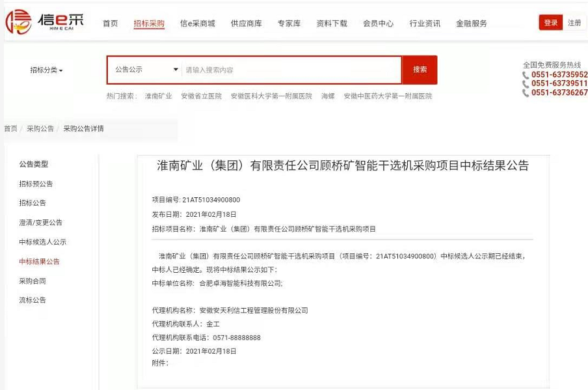
Task: Open the 公告公示 announcement type dropdown
Action: 143,70
